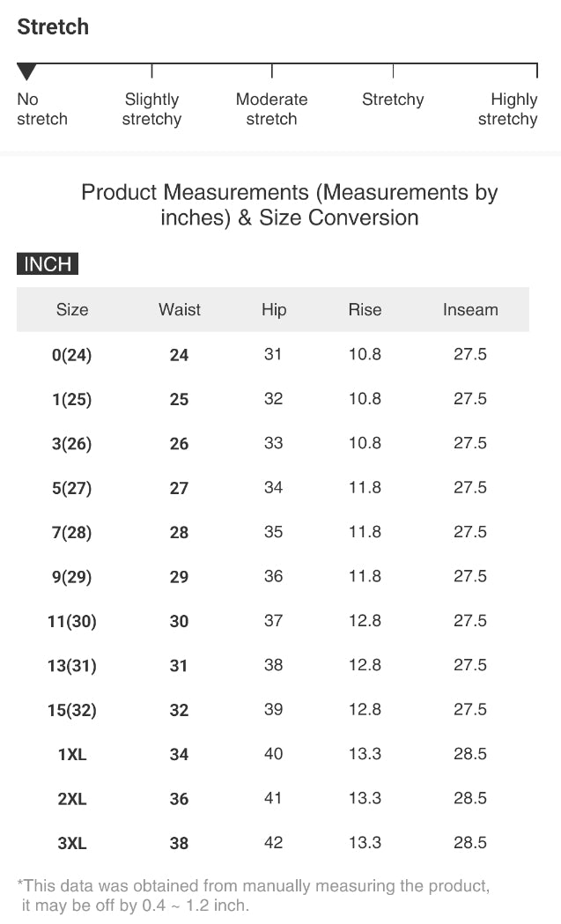This screenshot has width=561, height=924.
Task: Select the 15(32) size row
Action: 72,710
